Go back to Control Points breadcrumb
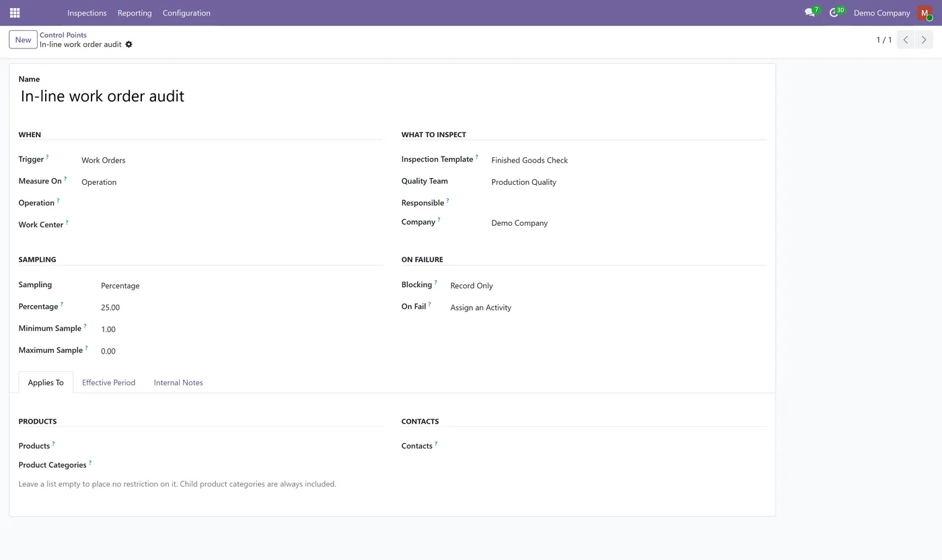This screenshot has width=942, height=560. (63, 35)
